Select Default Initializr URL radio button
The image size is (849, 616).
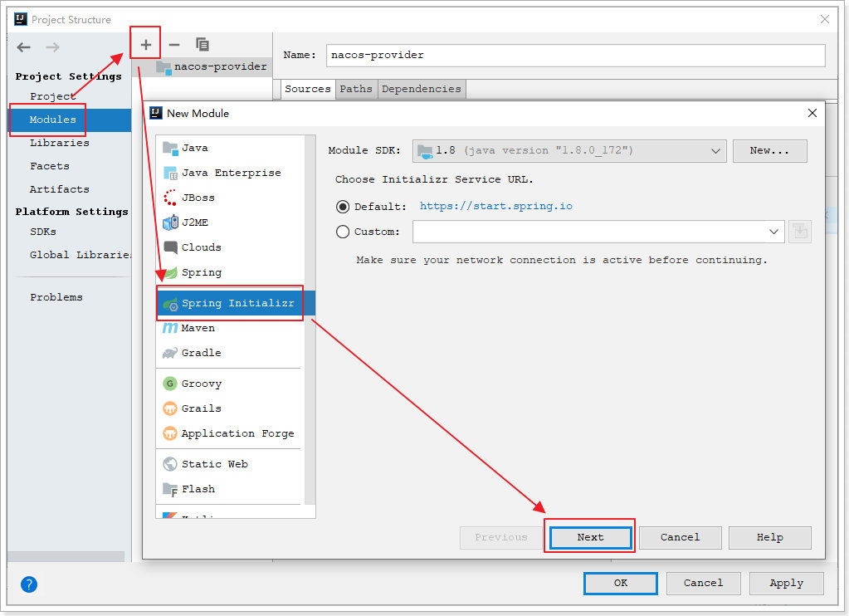coord(343,207)
